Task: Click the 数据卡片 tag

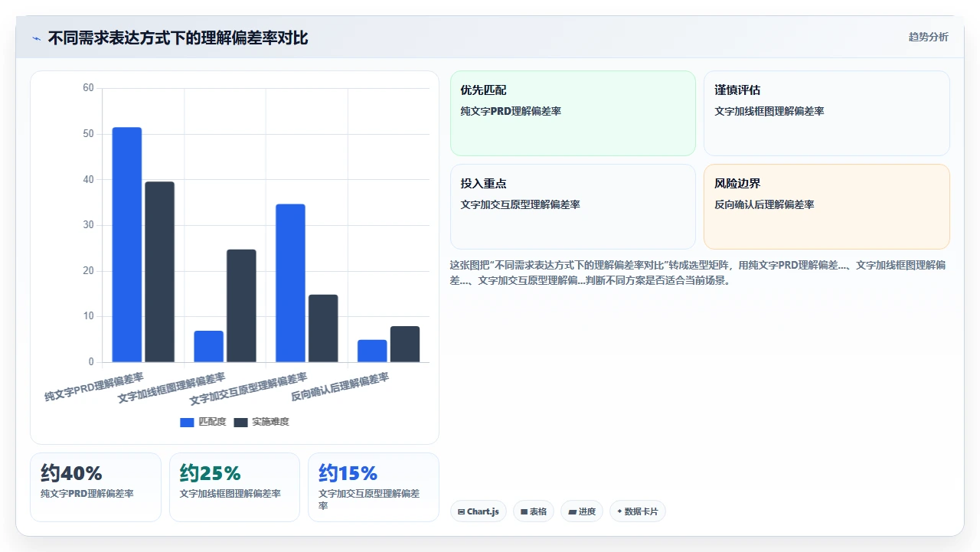Action: [x=638, y=511]
